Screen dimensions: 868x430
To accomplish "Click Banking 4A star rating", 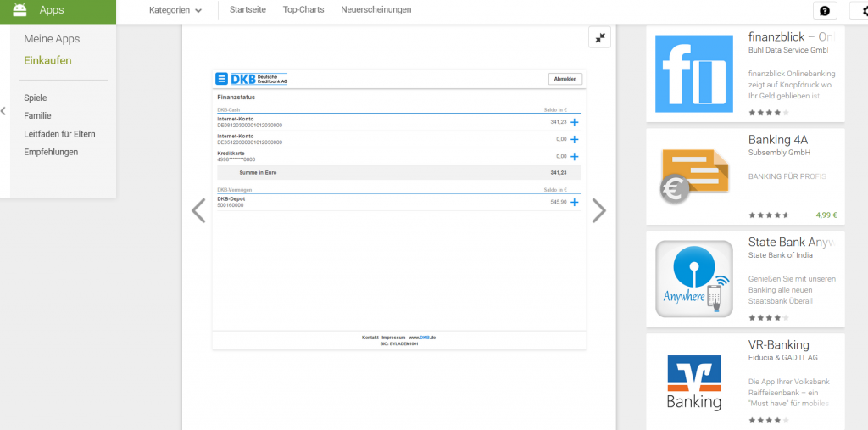I will point(769,215).
